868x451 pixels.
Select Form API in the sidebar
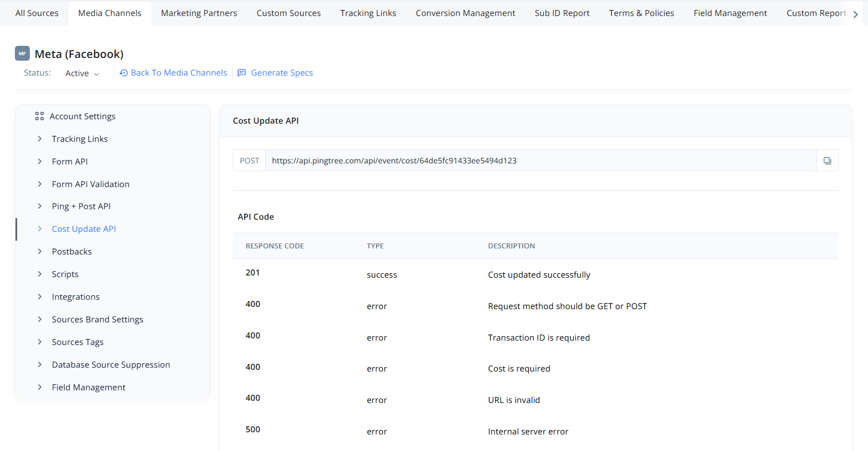tap(70, 162)
